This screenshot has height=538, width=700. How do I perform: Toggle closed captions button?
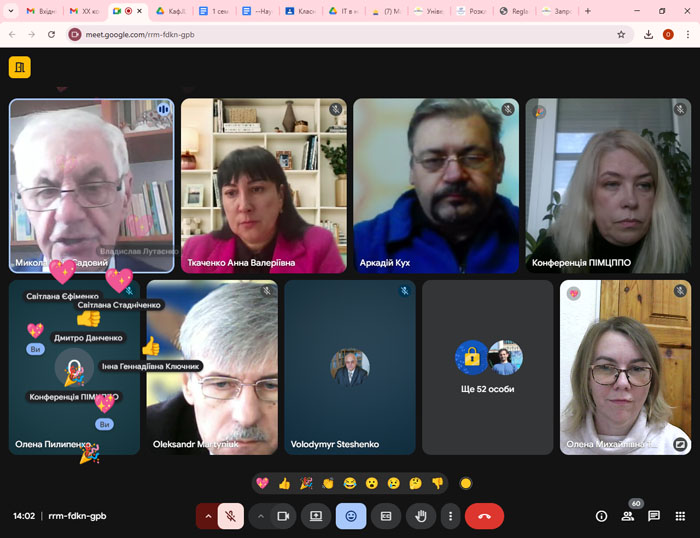pos(386,516)
